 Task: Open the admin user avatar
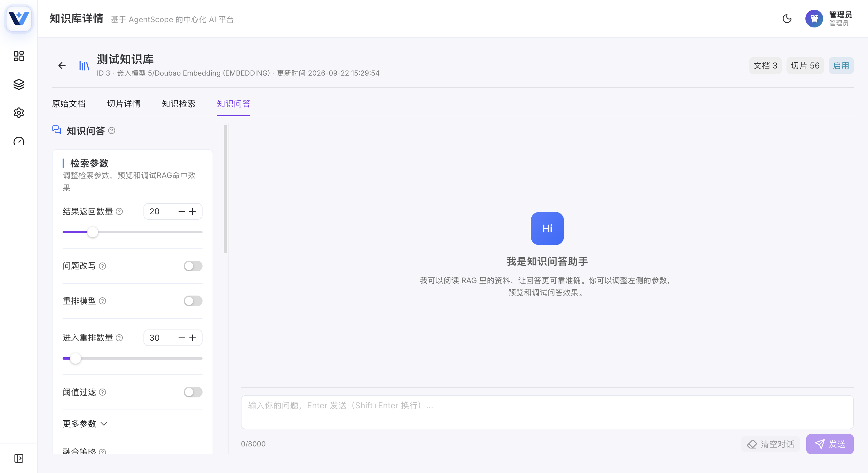814,19
